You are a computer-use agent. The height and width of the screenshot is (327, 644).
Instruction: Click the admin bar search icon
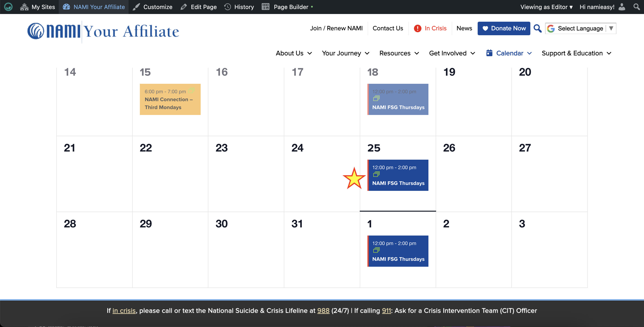point(637,7)
